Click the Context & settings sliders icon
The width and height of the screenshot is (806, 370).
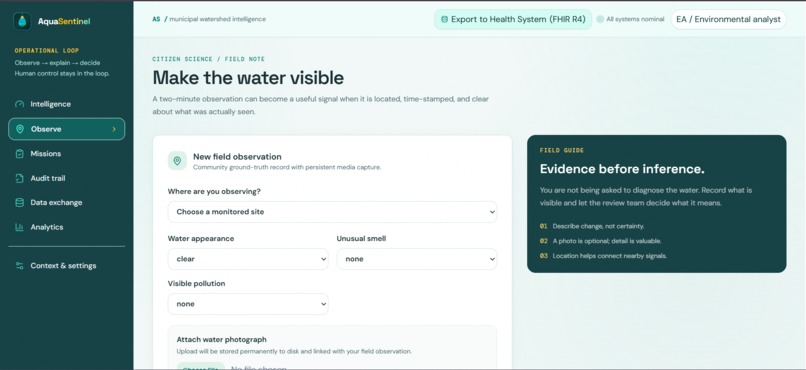tap(20, 266)
